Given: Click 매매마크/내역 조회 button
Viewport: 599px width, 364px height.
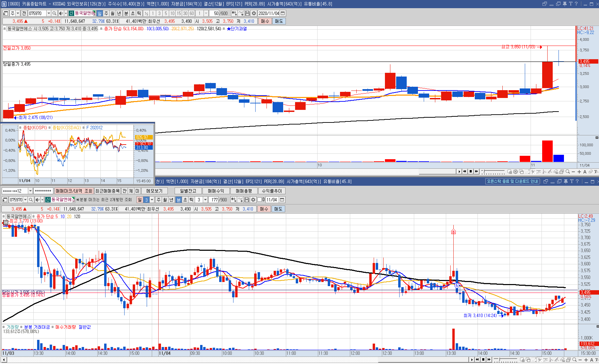Looking at the screenshot, I should coord(74,191).
